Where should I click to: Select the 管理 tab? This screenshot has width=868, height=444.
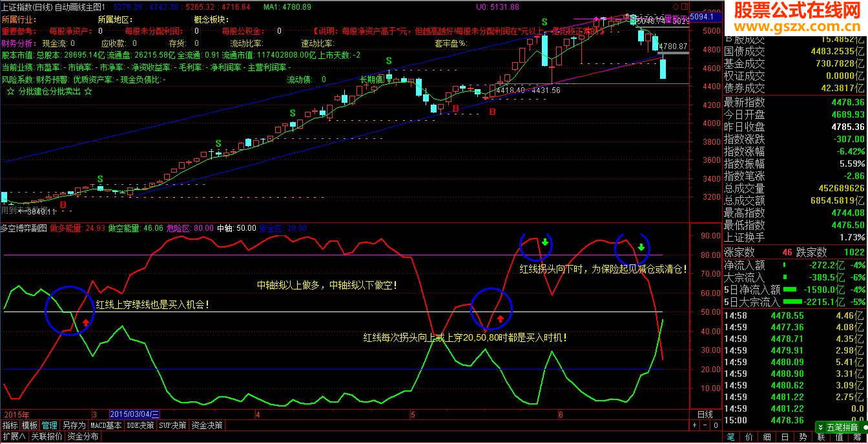click(x=50, y=425)
